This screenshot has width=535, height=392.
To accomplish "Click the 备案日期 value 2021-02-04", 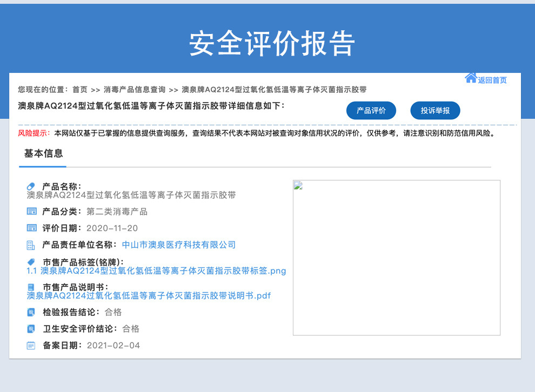I will pyautogui.click(x=113, y=346).
